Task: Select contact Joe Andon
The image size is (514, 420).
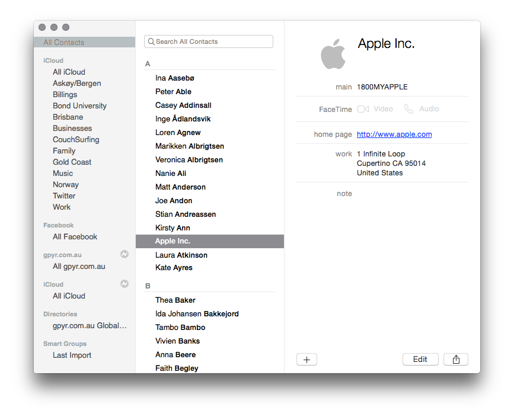Action: (174, 201)
